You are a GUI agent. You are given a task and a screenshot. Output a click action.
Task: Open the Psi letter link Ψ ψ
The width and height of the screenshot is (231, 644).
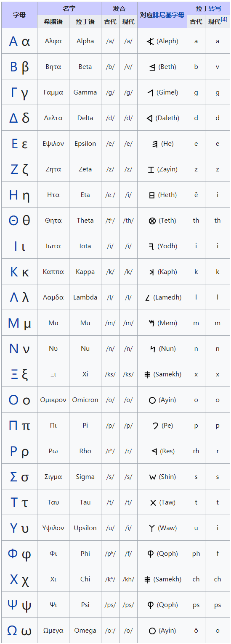[x=19, y=605]
